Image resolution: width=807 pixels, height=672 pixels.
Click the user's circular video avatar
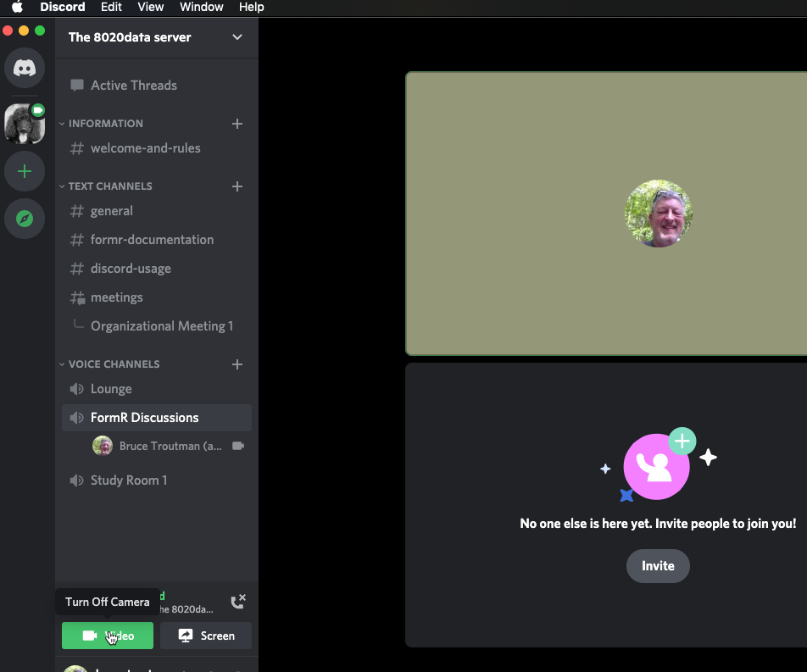click(x=658, y=214)
